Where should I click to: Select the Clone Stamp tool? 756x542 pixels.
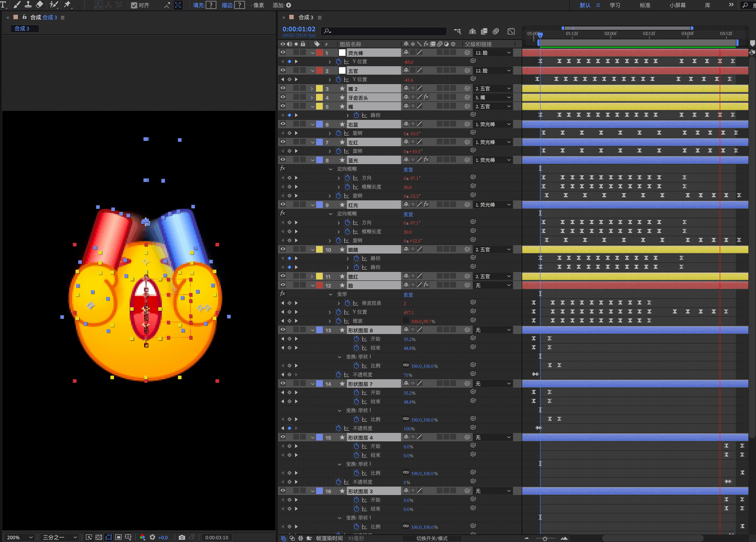point(28,5)
